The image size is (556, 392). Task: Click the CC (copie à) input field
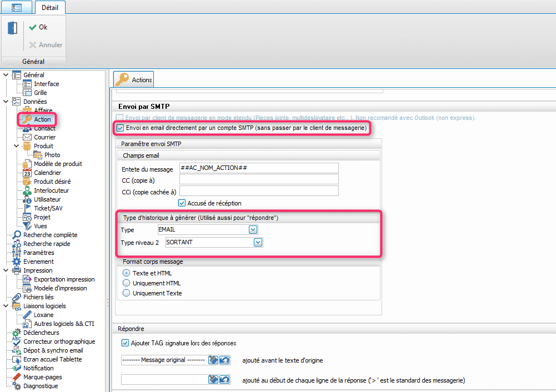point(259,179)
